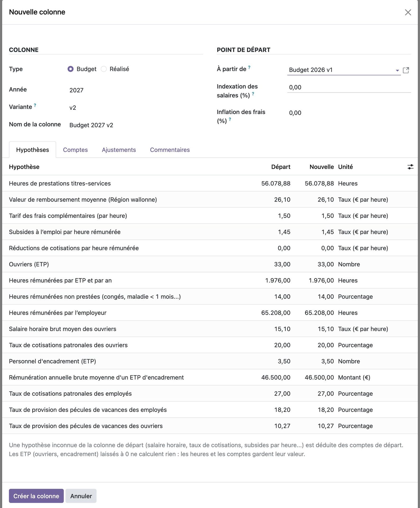Edit new Personnel d'encadrement (ETP) value
Image resolution: width=420 pixels, height=508 pixels.
327,361
